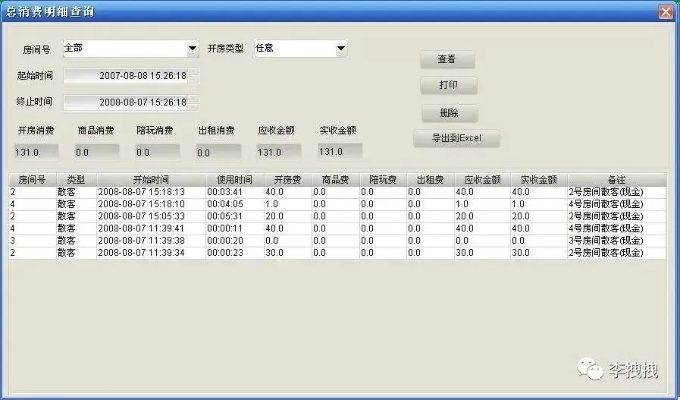Image resolution: width=680 pixels, height=400 pixels.
Task: Click the 终止时间 date field
Action: (126, 102)
